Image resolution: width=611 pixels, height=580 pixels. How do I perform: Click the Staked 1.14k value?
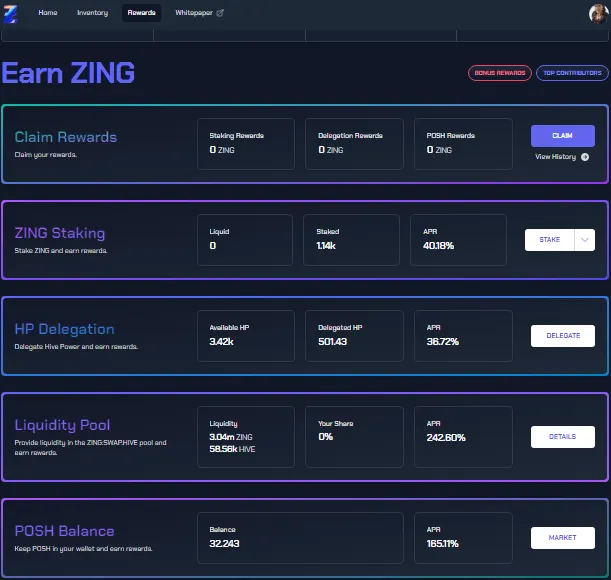326,246
